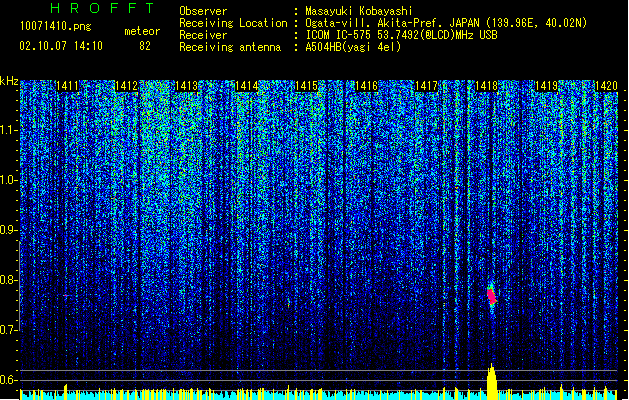Click the Receiving Location text with coordinates
Viewport: 629px width, 400px height.
[x=446, y=23]
